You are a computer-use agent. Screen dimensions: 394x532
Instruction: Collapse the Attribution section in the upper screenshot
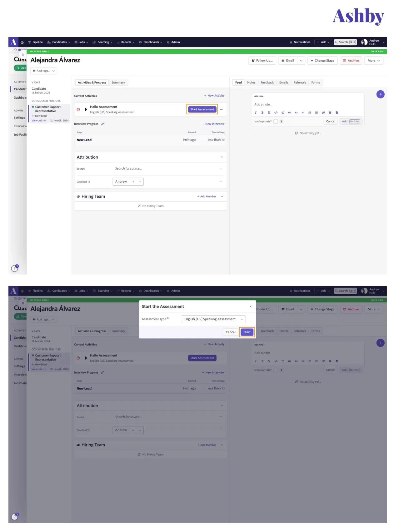click(x=222, y=157)
